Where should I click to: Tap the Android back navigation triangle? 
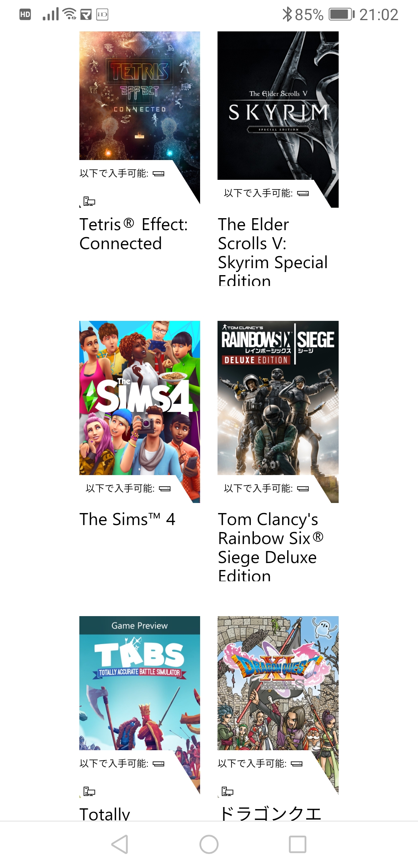point(120,844)
